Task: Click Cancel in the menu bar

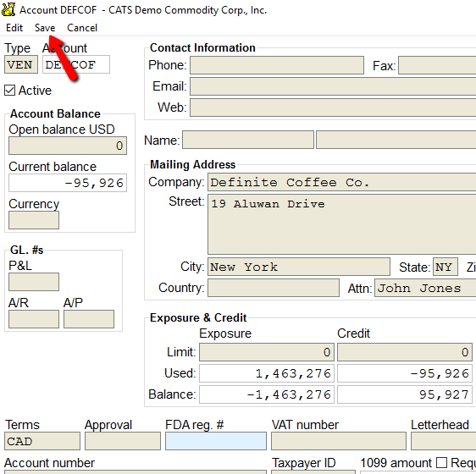Action: 82,28
